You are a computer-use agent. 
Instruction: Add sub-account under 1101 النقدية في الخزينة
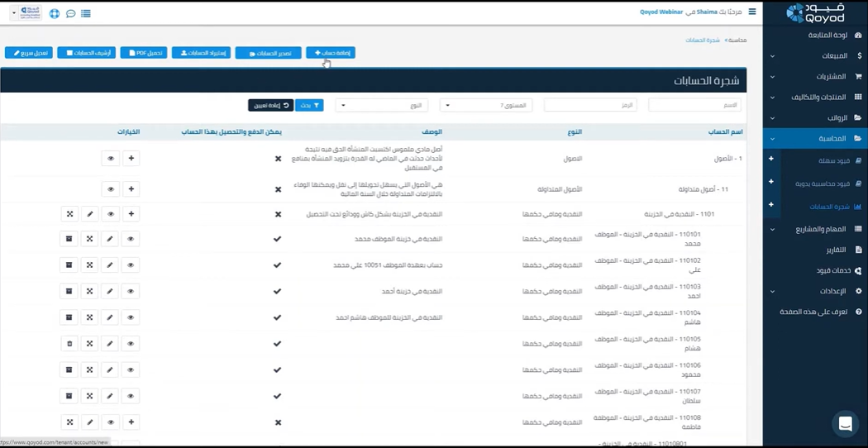(131, 214)
